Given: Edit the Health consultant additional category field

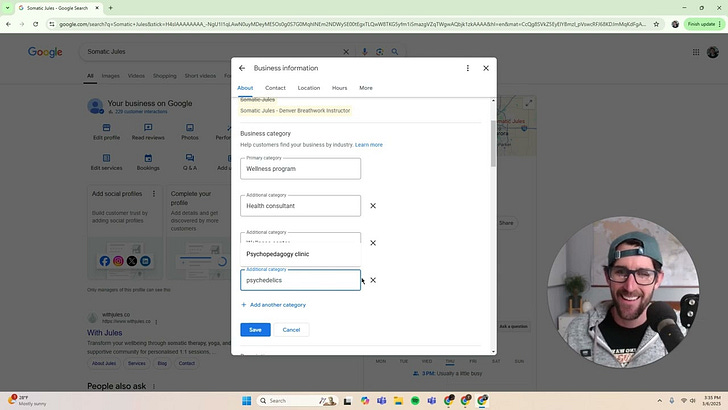Looking at the screenshot, I should click(x=300, y=206).
